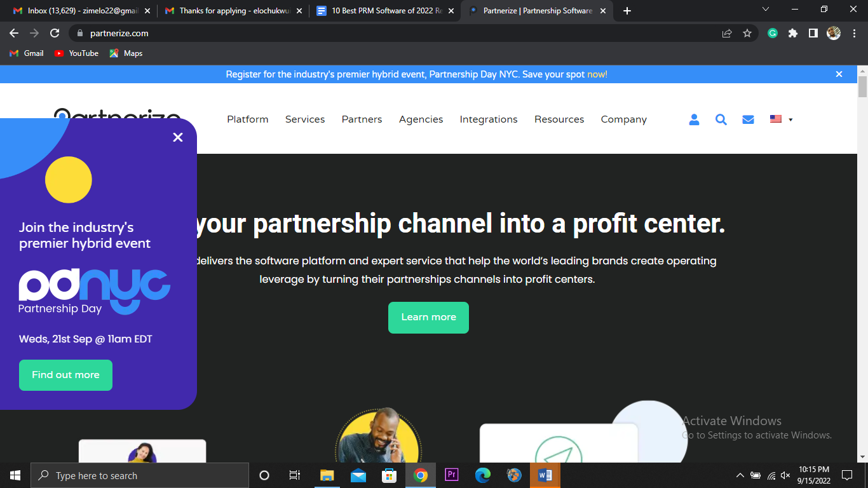This screenshot has height=488, width=868.
Task: Click the page vertical scrollbar thumb
Action: click(862, 87)
